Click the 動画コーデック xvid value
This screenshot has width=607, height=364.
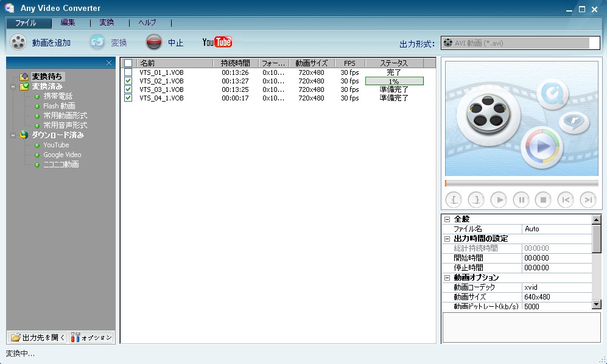[x=556, y=287]
